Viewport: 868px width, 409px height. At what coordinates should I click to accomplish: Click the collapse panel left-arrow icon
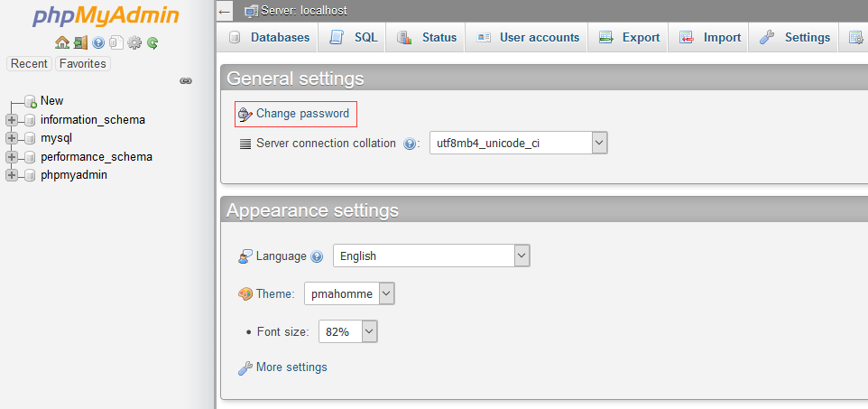point(224,11)
